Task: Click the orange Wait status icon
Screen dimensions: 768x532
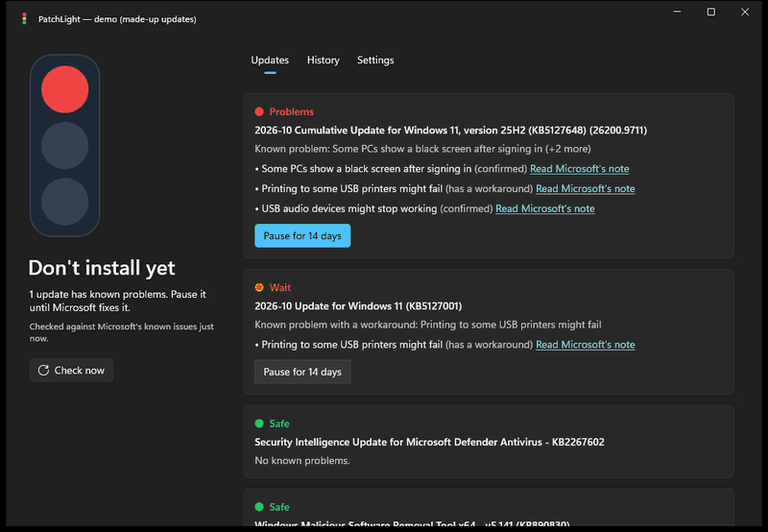Action: [x=259, y=287]
